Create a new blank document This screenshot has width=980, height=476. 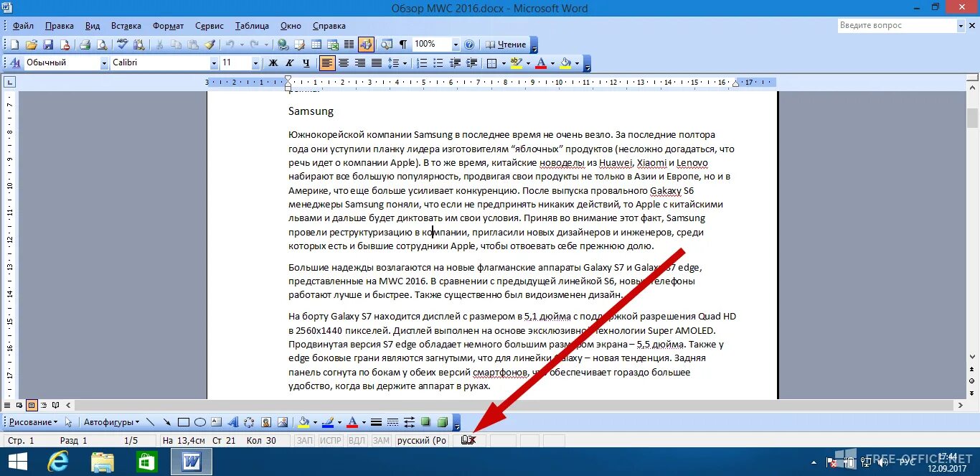pyautogui.click(x=14, y=45)
